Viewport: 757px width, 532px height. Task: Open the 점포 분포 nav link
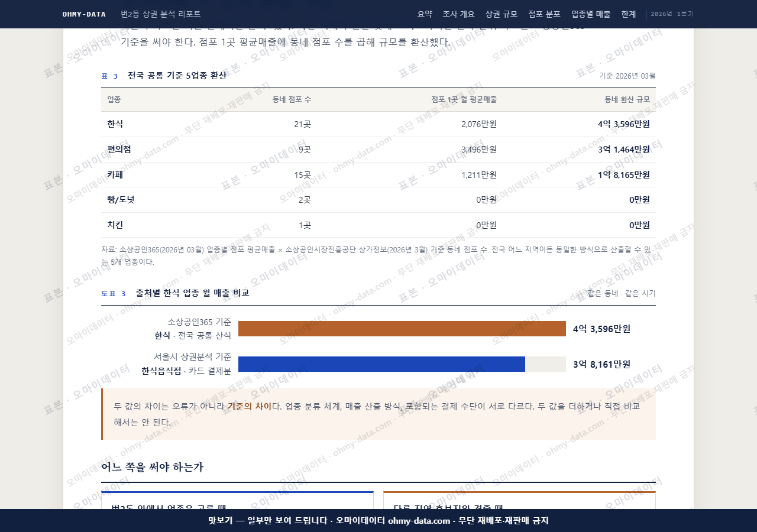[x=544, y=14]
